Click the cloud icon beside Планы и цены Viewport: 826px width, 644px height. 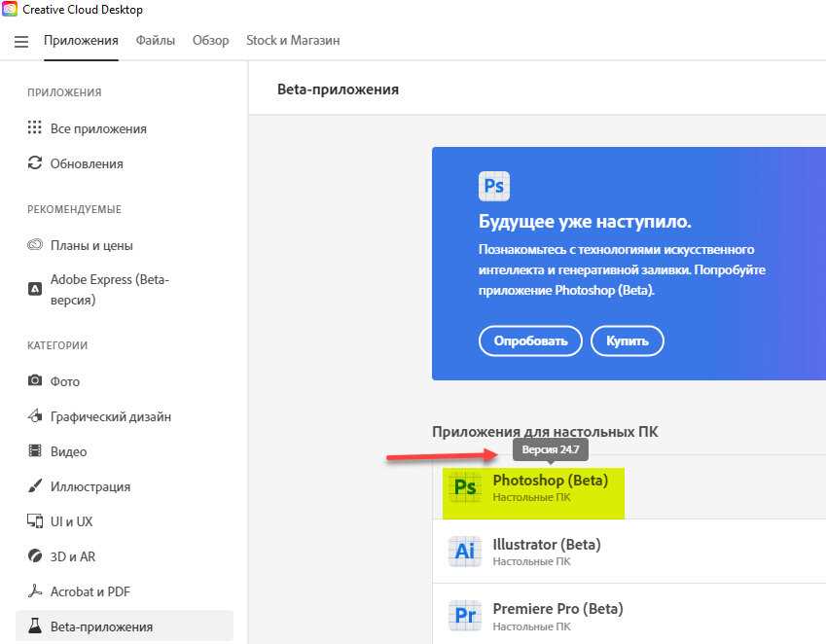[x=35, y=245]
